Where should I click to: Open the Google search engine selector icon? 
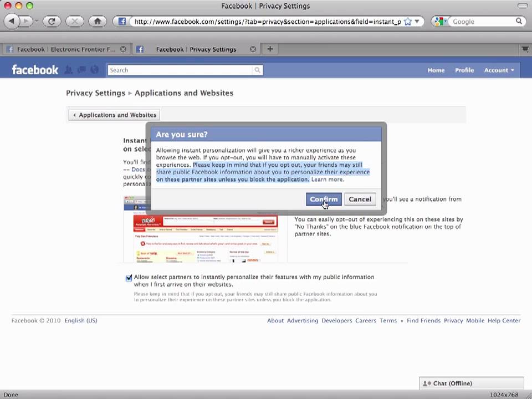tap(439, 22)
